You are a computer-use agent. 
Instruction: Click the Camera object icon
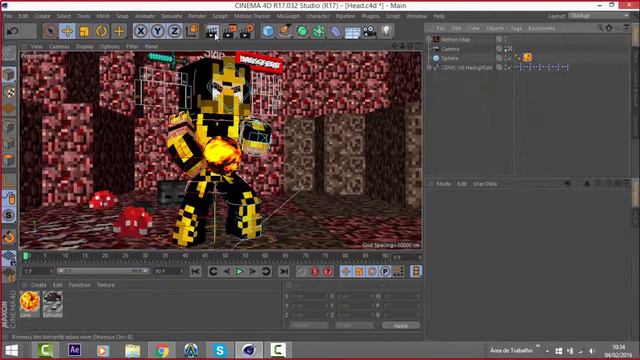pyautogui.click(x=369, y=31)
